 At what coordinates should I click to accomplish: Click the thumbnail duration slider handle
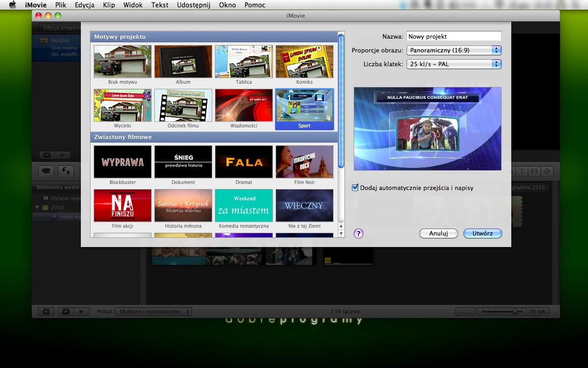[x=514, y=311]
